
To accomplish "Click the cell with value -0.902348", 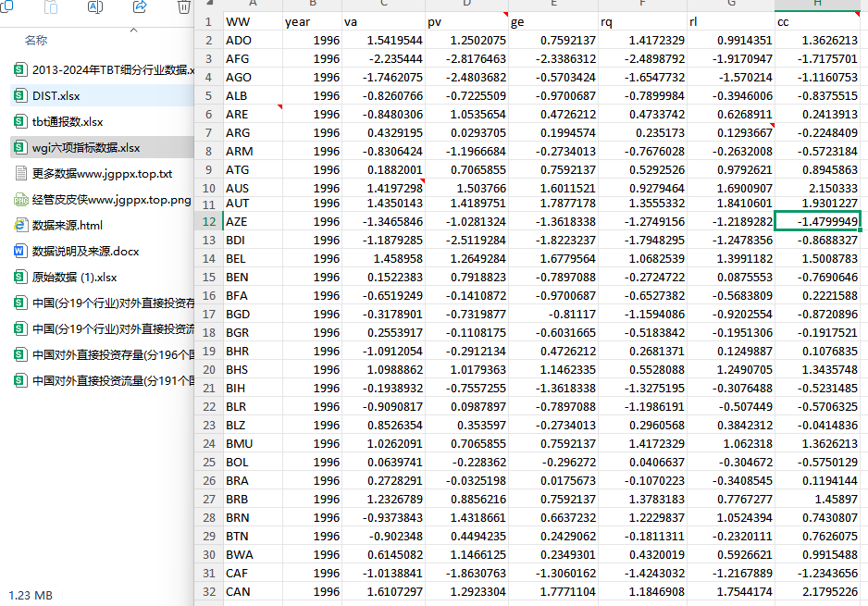I will [x=384, y=537].
